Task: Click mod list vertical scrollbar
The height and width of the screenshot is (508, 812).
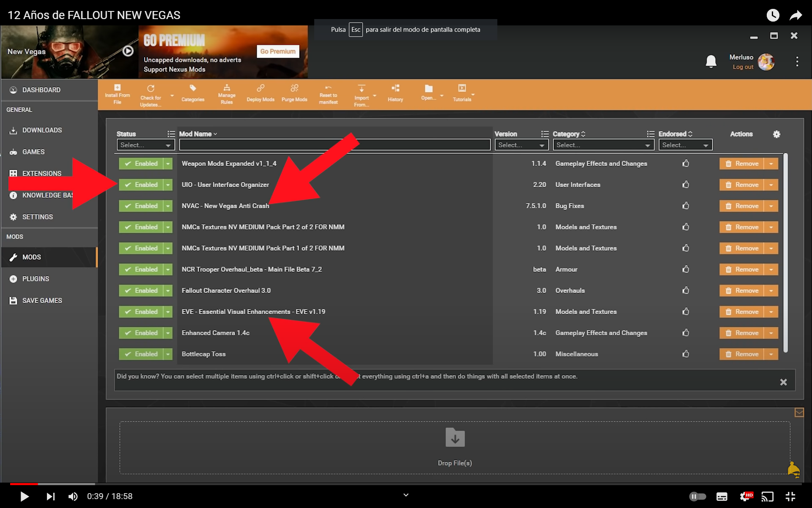Action: pyautogui.click(x=785, y=253)
